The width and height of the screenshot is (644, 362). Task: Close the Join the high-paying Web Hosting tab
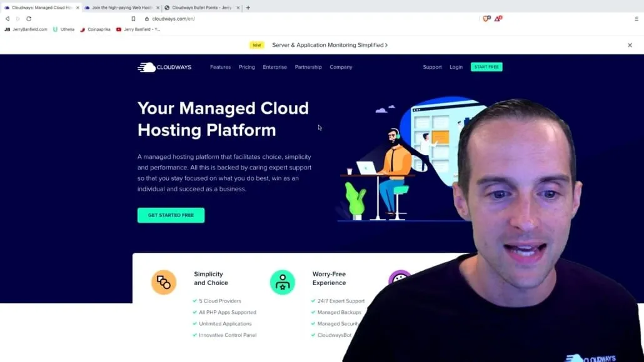pos(158,8)
